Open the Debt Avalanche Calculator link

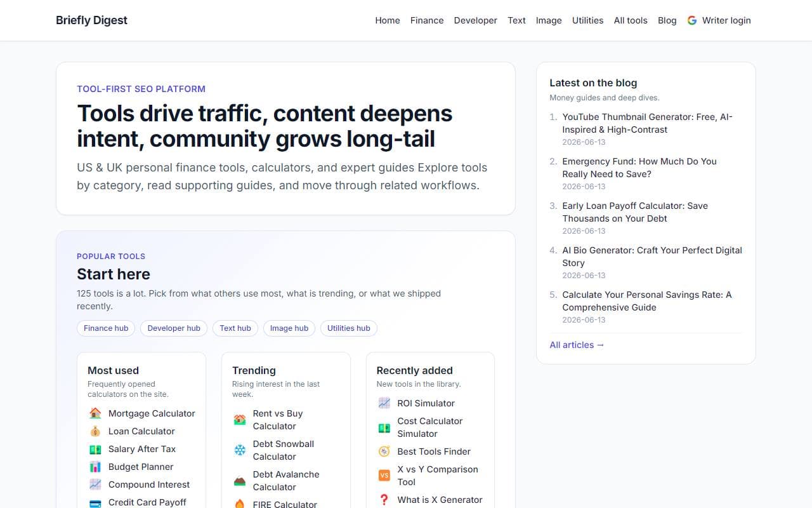pos(286,481)
